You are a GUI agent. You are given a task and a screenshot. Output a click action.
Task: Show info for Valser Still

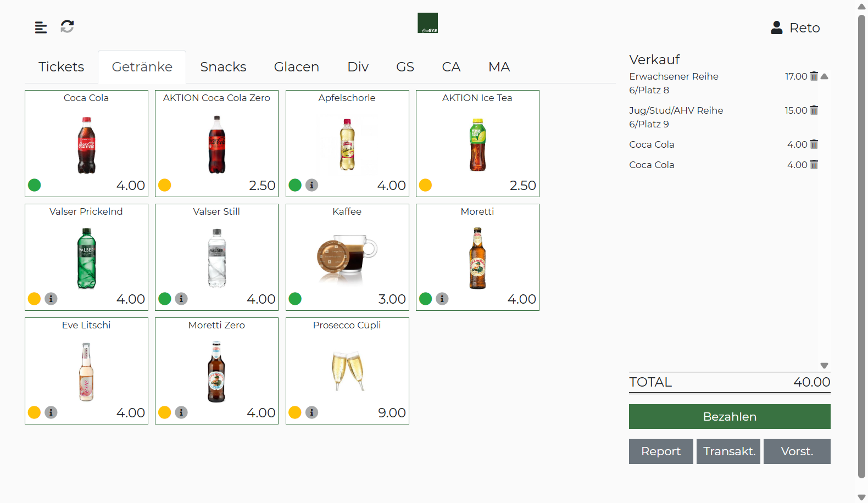click(181, 299)
